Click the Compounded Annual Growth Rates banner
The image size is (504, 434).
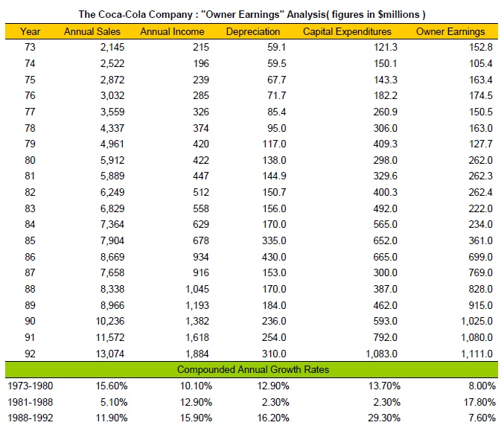click(x=253, y=369)
